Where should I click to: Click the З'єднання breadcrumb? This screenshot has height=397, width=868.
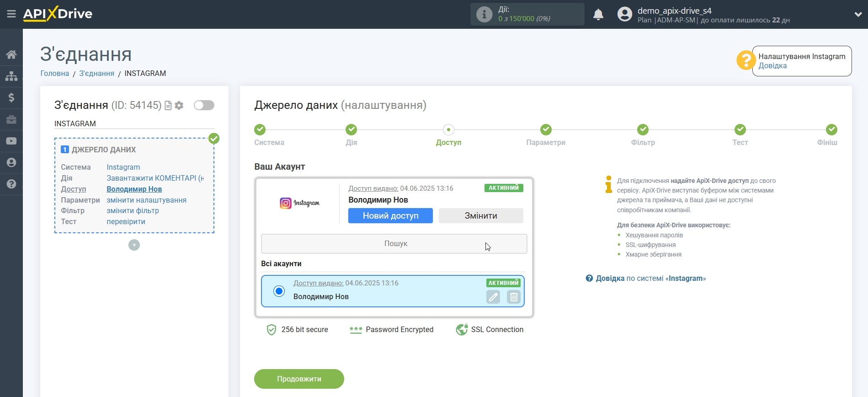[x=96, y=74]
